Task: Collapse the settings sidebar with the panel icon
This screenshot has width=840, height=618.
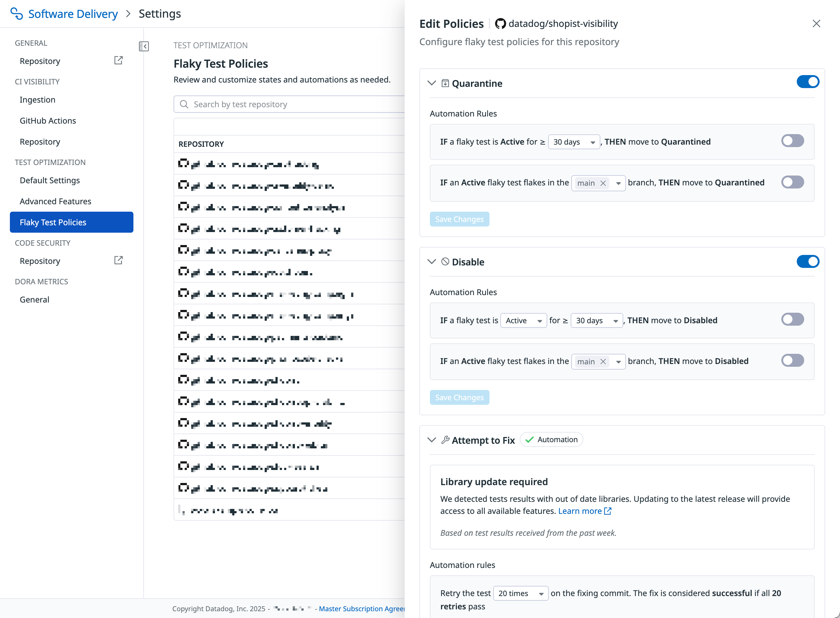Action: pyautogui.click(x=144, y=46)
